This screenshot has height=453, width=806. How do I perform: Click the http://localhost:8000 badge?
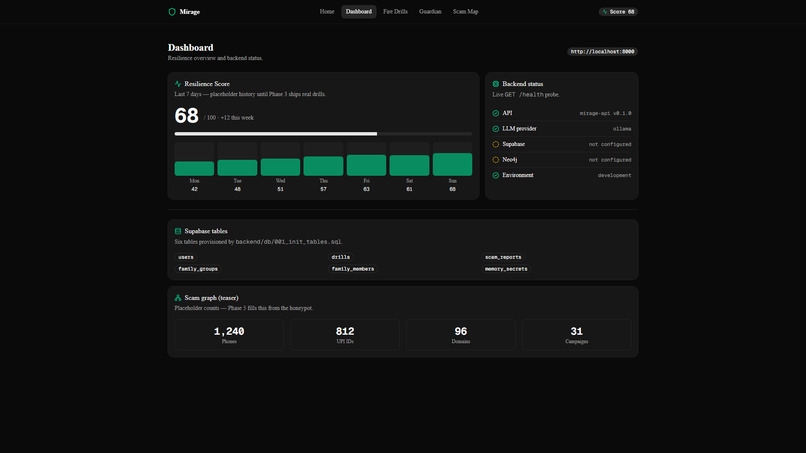[602, 51]
